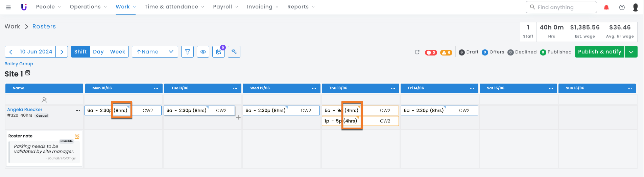The width and height of the screenshot is (644, 177).
Task: Click the filter funnel icon
Action: pos(187,52)
